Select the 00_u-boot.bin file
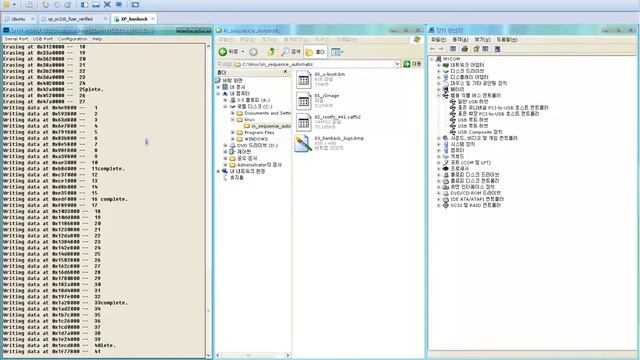The image size is (640, 360). tap(320, 79)
